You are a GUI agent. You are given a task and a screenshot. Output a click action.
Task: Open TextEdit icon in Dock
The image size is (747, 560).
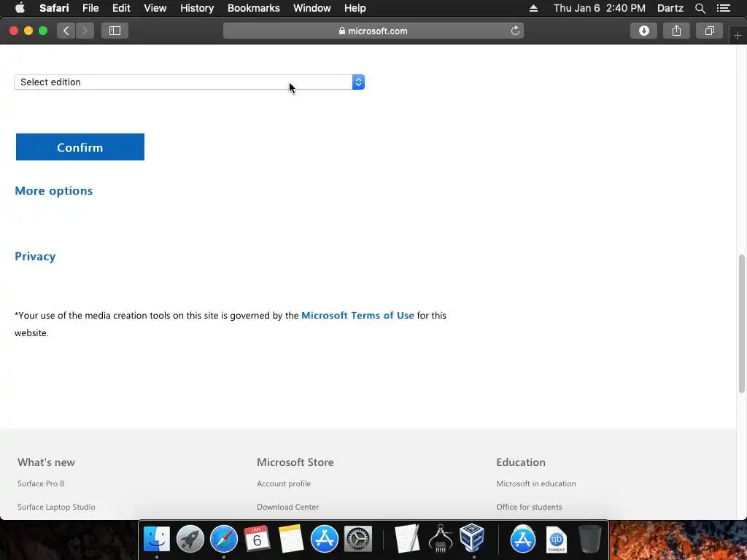click(407, 539)
